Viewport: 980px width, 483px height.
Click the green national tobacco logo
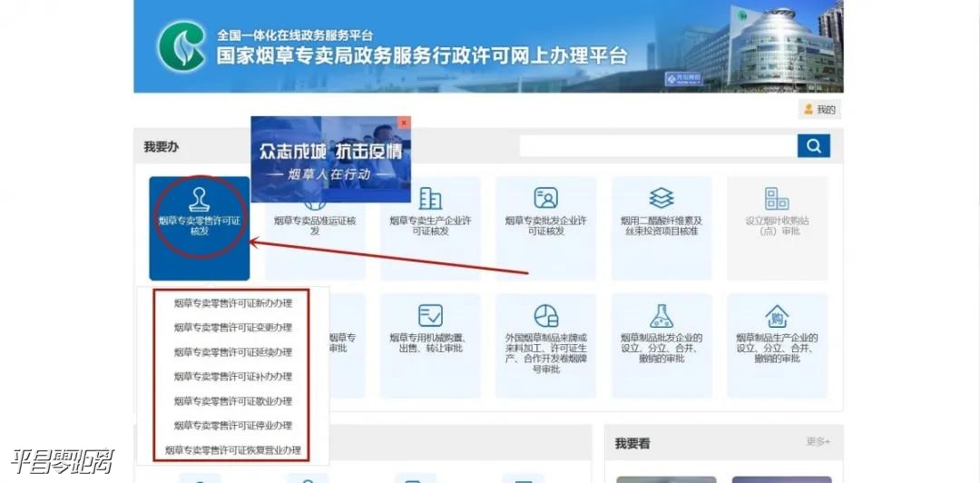click(x=181, y=46)
